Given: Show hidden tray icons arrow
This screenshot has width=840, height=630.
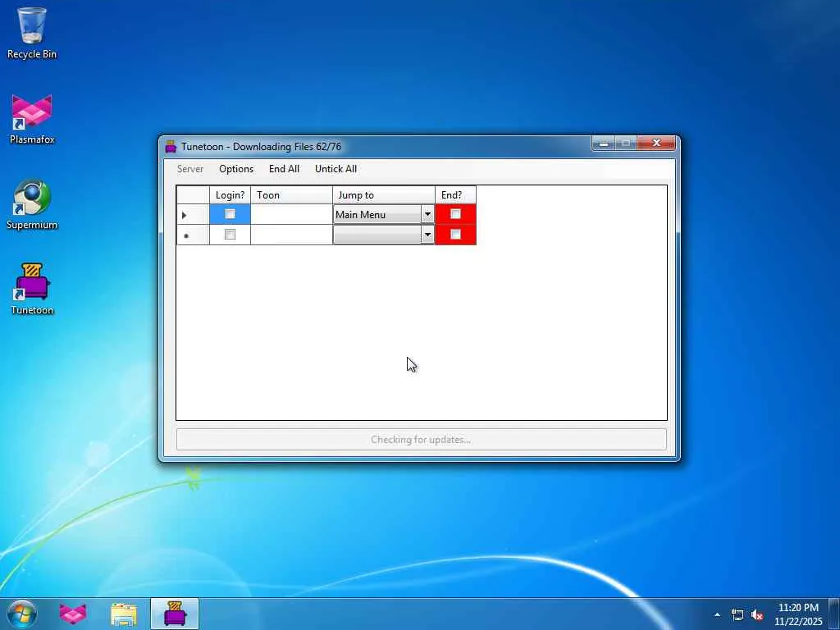Looking at the screenshot, I should [x=717, y=614].
